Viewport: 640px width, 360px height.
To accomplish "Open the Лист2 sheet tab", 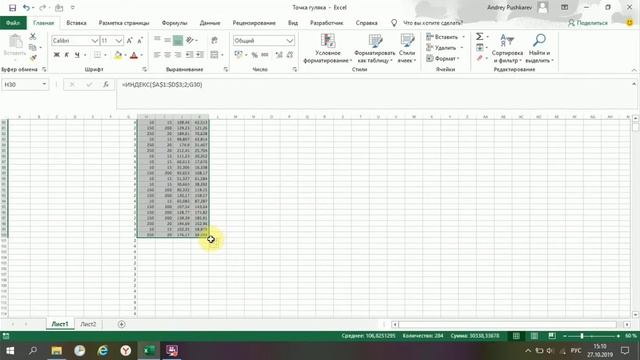I will coord(88,324).
